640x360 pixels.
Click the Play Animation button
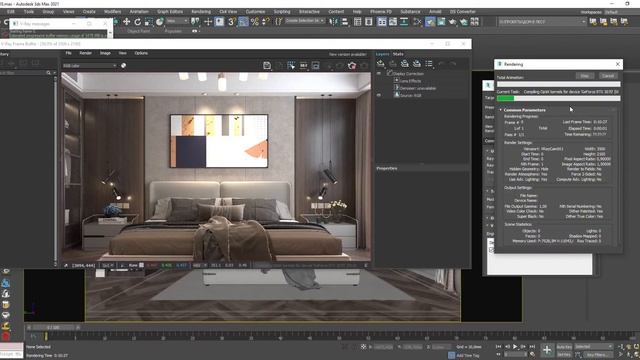pos(515,347)
